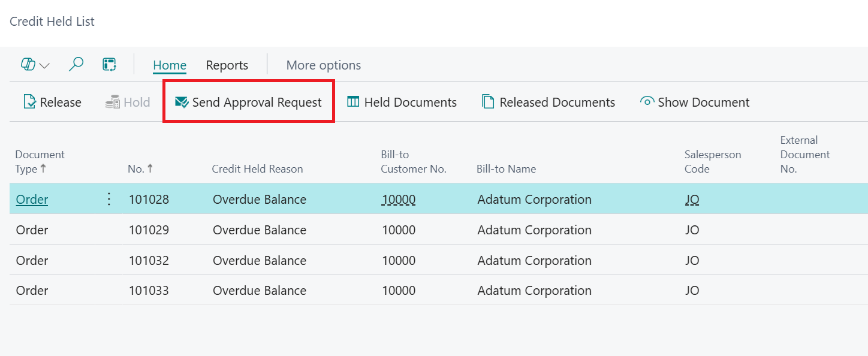
Task: Click the search magnifier icon
Action: (x=76, y=65)
